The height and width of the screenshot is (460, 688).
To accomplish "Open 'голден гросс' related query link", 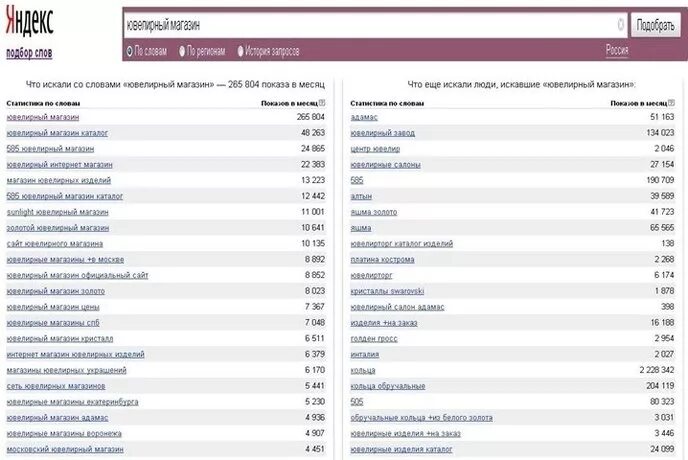I will pos(375,338).
